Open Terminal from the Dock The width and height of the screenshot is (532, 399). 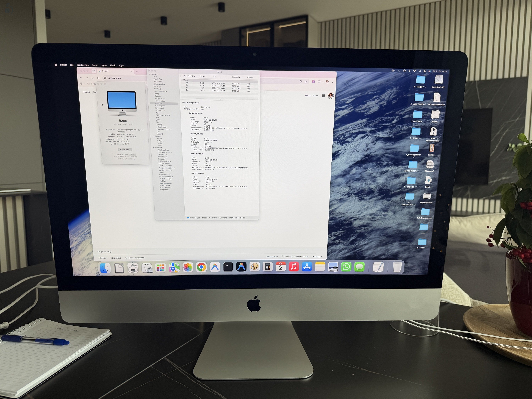[228, 267]
